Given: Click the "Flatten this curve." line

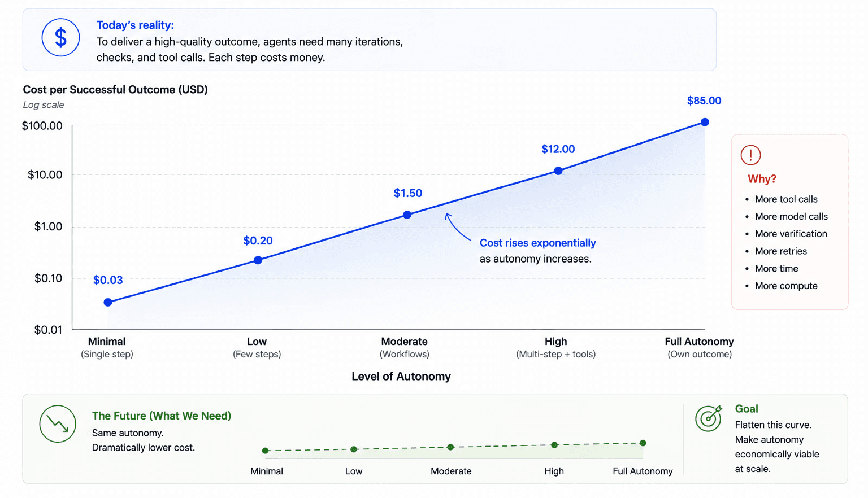Looking at the screenshot, I should pos(773,425).
